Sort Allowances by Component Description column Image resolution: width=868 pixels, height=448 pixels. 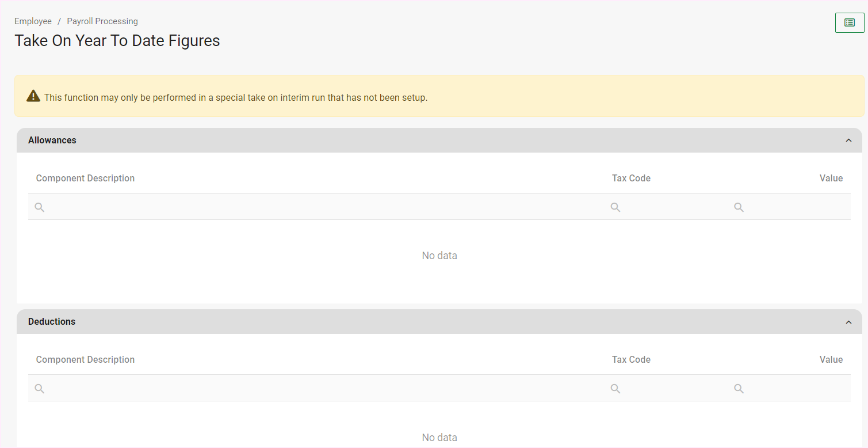[85, 179]
